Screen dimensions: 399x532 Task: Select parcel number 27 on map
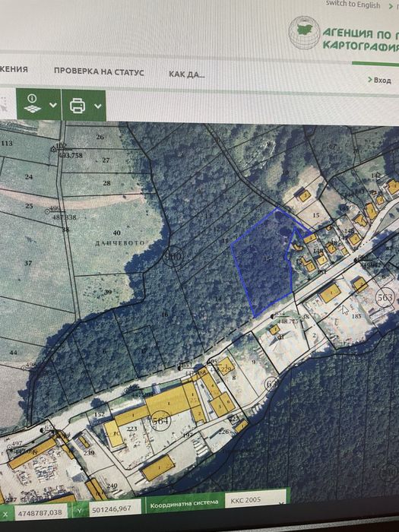tap(106, 160)
